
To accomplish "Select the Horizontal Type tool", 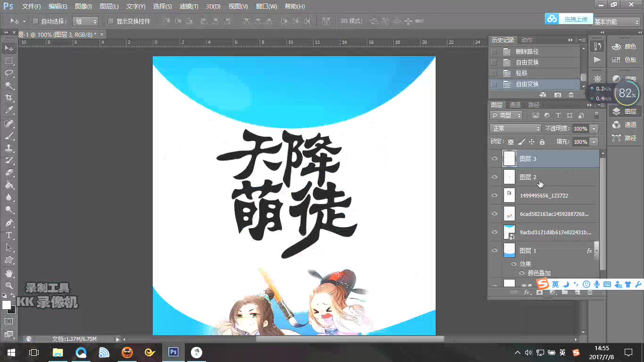I will pos(9,235).
